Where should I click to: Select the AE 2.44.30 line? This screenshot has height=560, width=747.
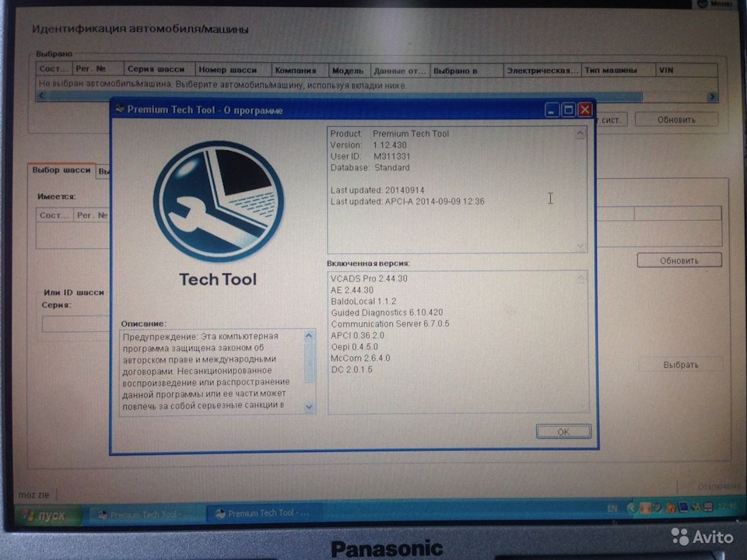(x=352, y=290)
